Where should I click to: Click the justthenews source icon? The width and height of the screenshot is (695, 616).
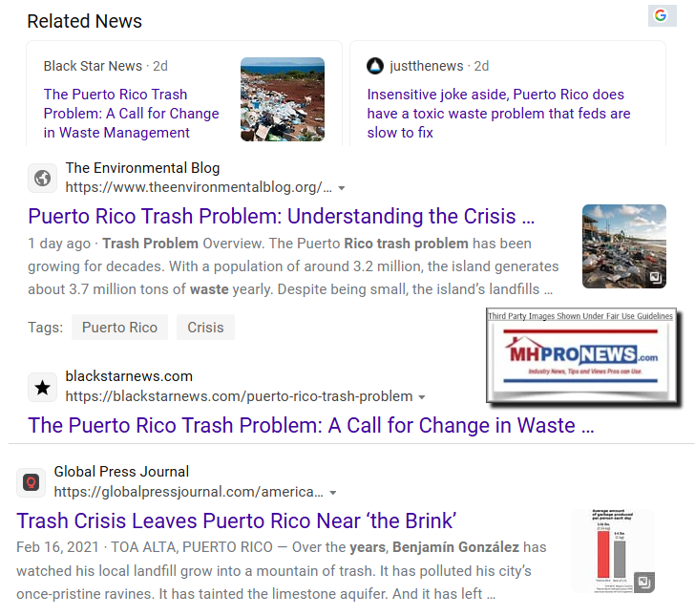point(375,66)
